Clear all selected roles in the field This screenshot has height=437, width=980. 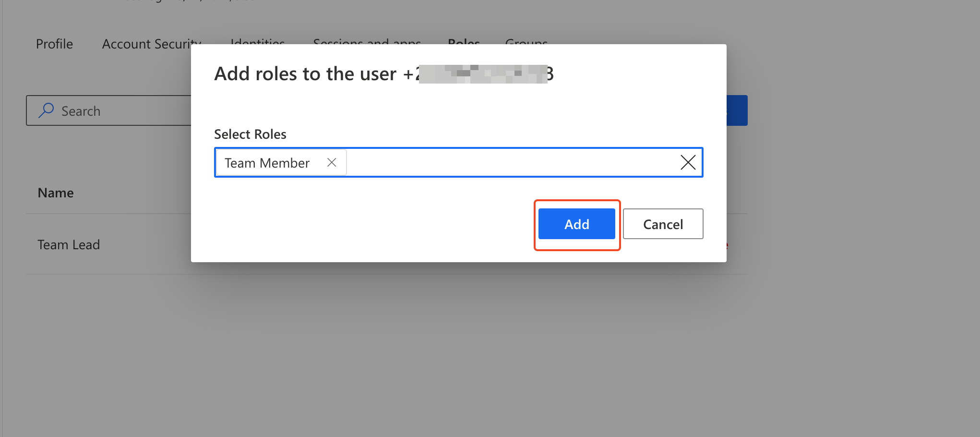coord(688,163)
